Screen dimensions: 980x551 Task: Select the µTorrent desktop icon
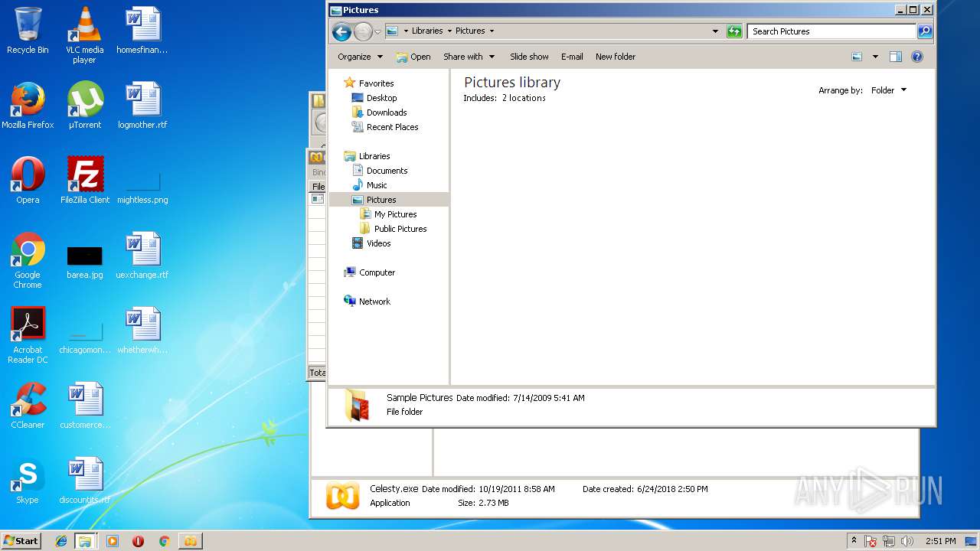[x=85, y=106]
